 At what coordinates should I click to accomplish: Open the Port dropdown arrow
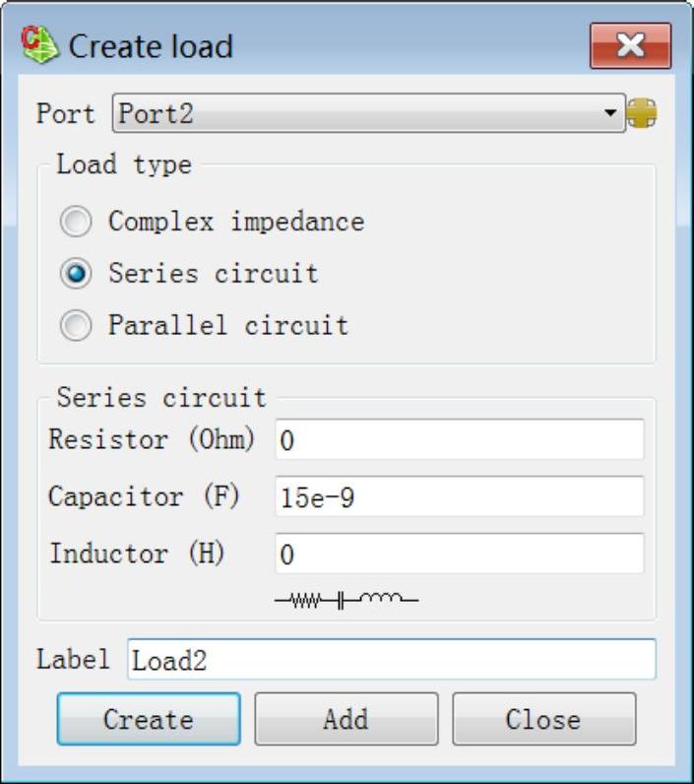click(x=611, y=114)
